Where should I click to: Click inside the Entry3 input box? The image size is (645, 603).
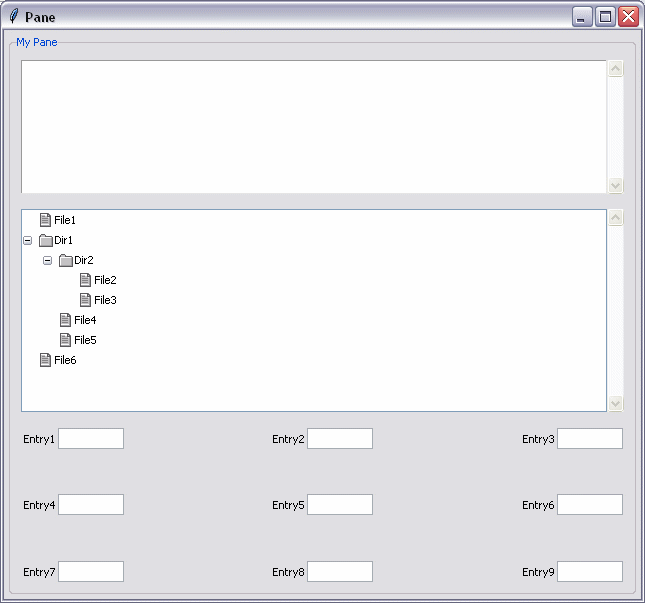click(590, 439)
